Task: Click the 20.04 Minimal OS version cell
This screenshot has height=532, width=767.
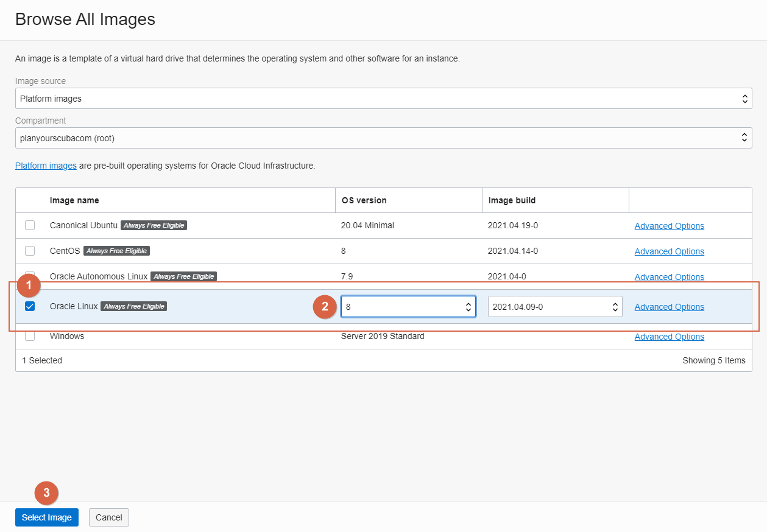Action: point(367,225)
